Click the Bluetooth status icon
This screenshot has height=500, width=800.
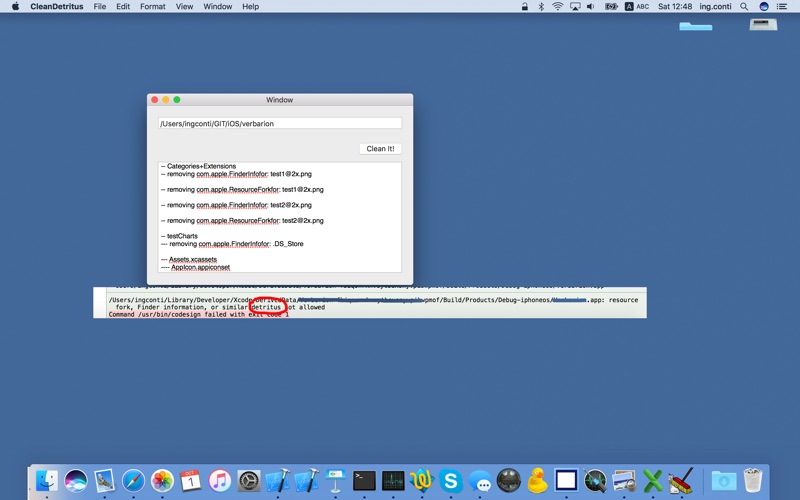tap(541, 7)
